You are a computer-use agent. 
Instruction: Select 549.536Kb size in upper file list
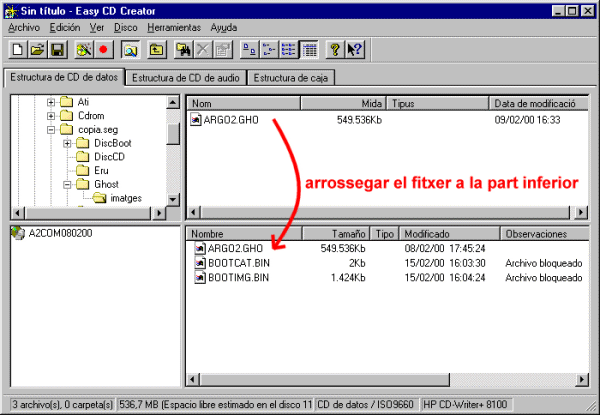(359, 120)
